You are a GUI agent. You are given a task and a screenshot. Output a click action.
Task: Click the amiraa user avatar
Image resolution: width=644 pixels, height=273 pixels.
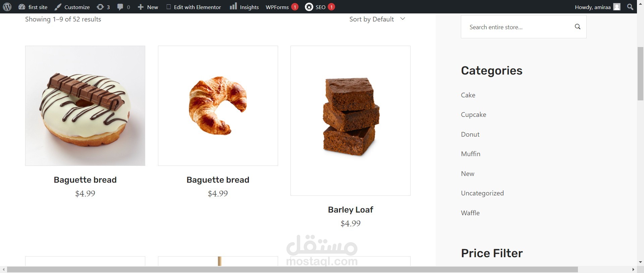point(617,7)
